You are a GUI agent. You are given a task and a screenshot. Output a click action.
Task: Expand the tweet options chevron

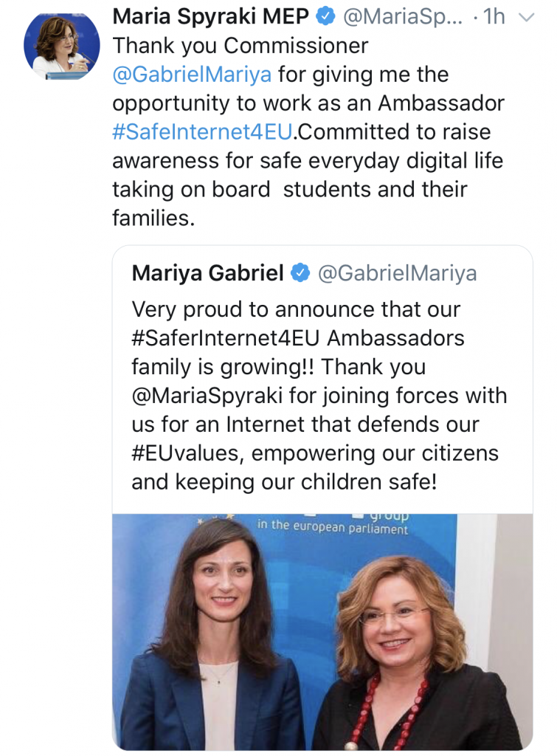527,16
